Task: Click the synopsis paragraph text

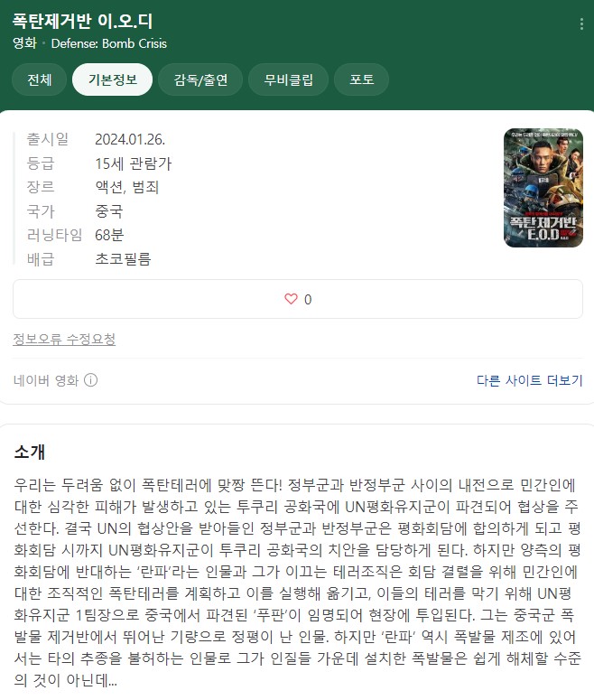Action: (297, 583)
